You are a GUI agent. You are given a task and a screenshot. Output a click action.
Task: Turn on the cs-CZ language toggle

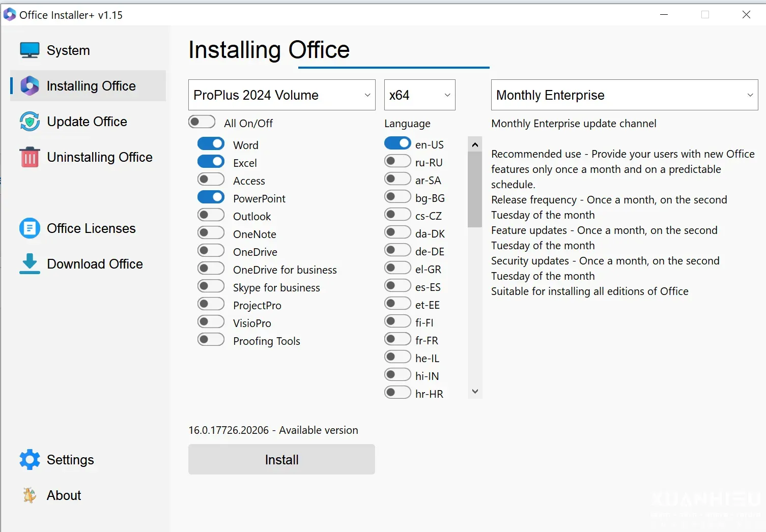[x=398, y=215]
